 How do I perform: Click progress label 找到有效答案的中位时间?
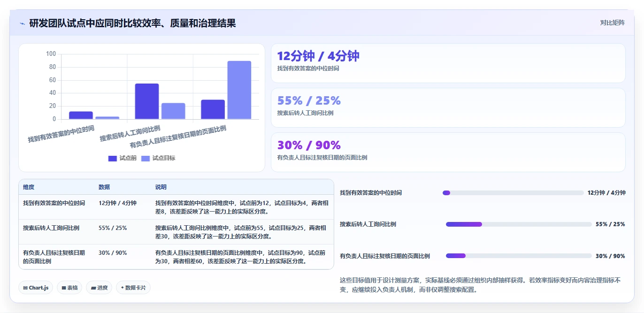pos(371,193)
